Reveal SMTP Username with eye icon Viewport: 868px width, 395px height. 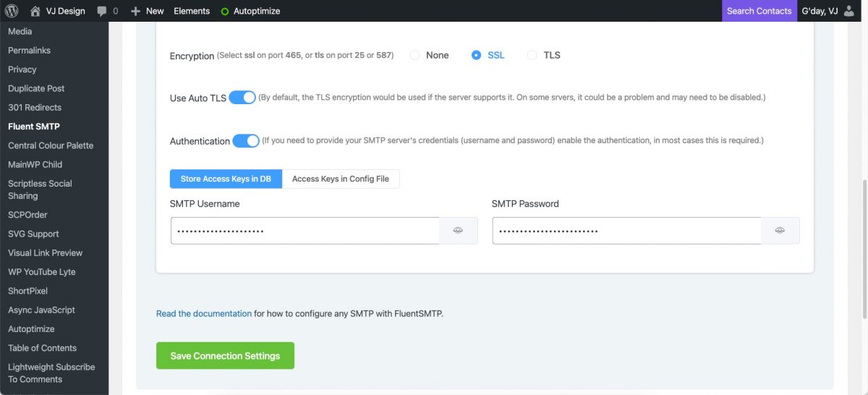(x=458, y=230)
